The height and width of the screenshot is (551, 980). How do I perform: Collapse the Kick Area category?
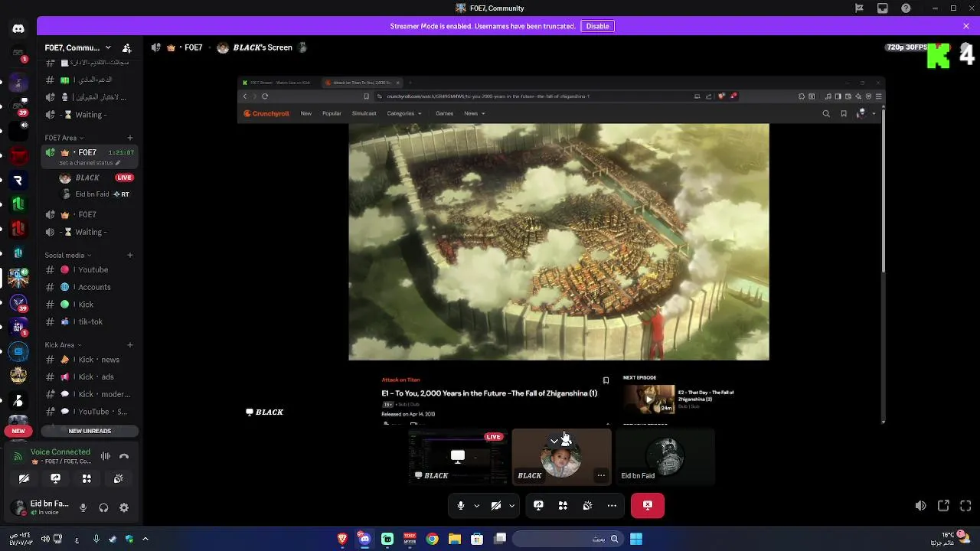(x=62, y=345)
